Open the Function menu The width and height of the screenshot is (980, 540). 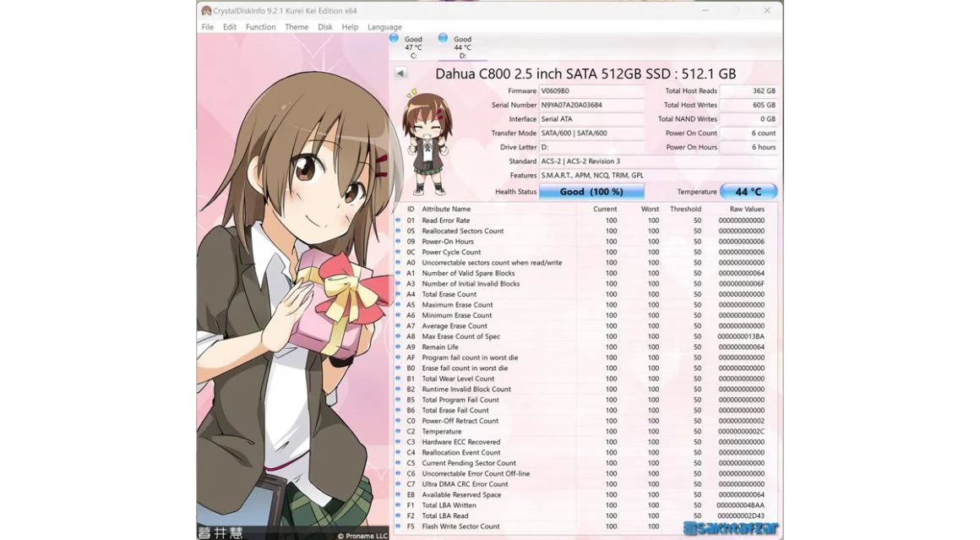click(x=260, y=27)
